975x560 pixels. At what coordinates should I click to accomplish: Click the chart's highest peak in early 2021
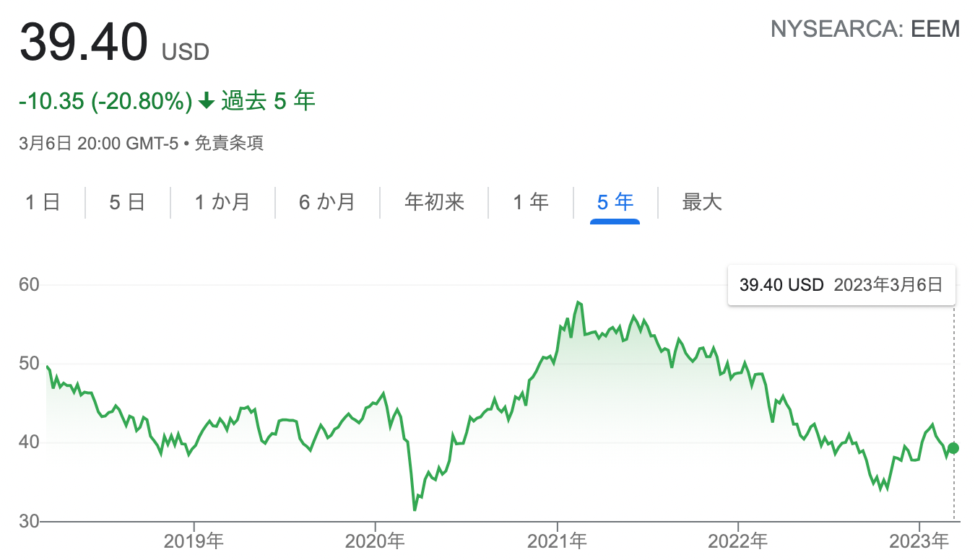(578, 302)
